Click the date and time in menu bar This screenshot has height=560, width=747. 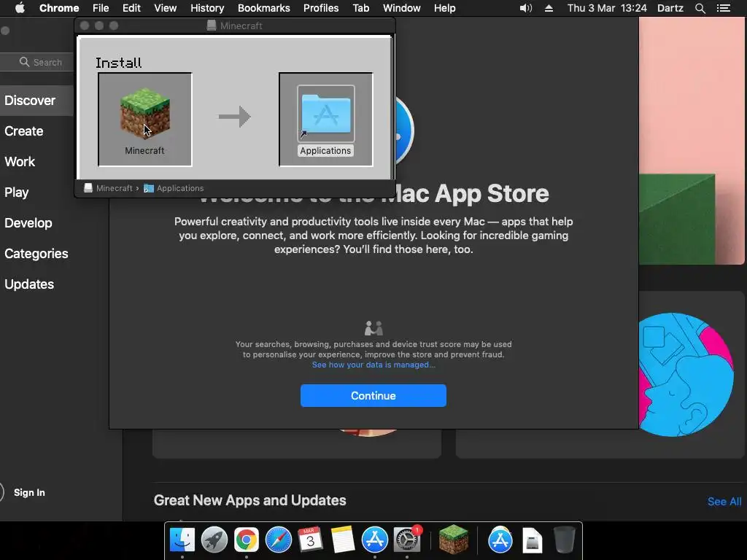click(x=607, y=8)
